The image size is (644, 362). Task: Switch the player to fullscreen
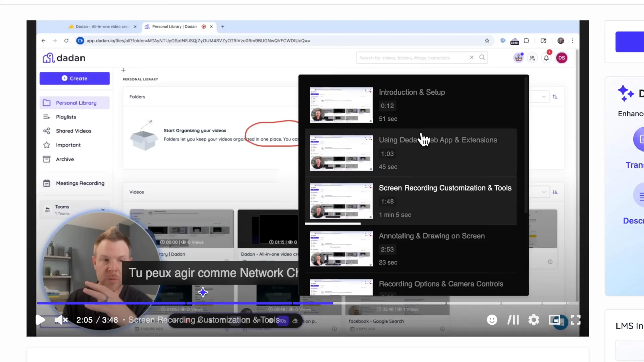coord(576,320)
